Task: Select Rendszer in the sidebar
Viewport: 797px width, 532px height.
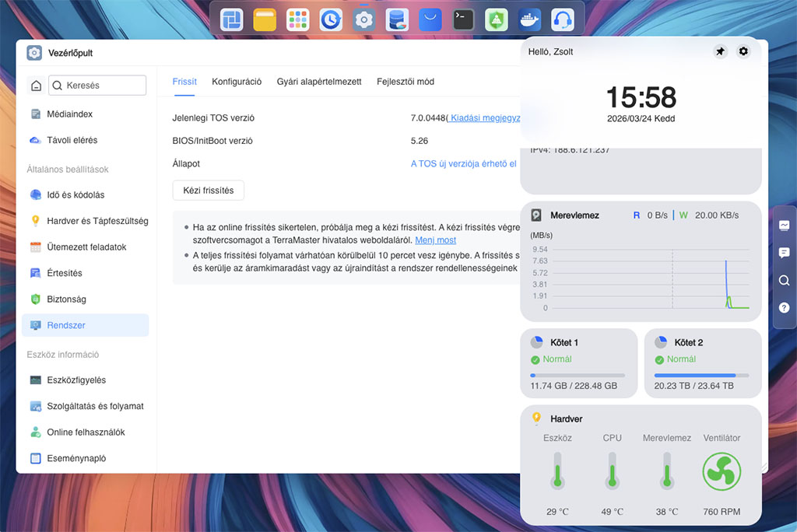Action: [x=86, y=325]
